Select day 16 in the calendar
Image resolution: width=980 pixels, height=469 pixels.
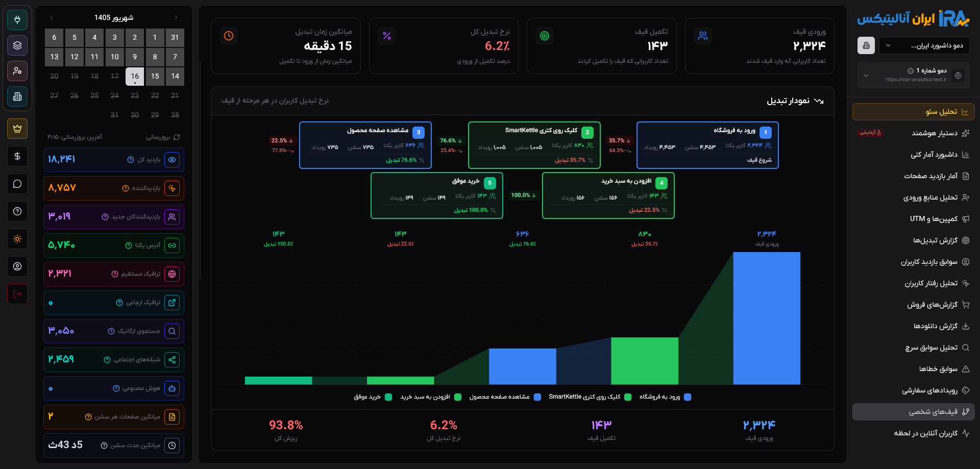click(135, 76)
